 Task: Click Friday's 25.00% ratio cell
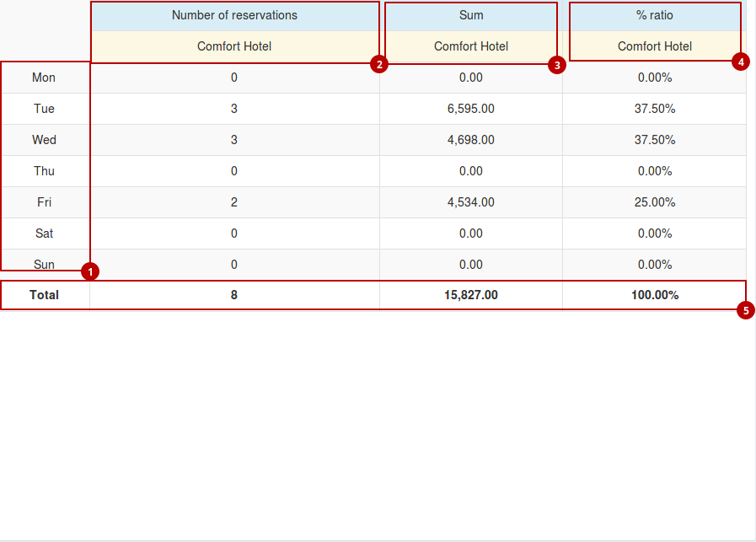click(x=655, y=202)
